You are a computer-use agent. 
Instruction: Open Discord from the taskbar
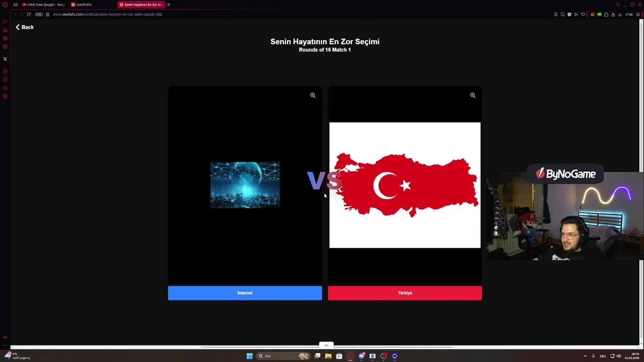point(361,356)
